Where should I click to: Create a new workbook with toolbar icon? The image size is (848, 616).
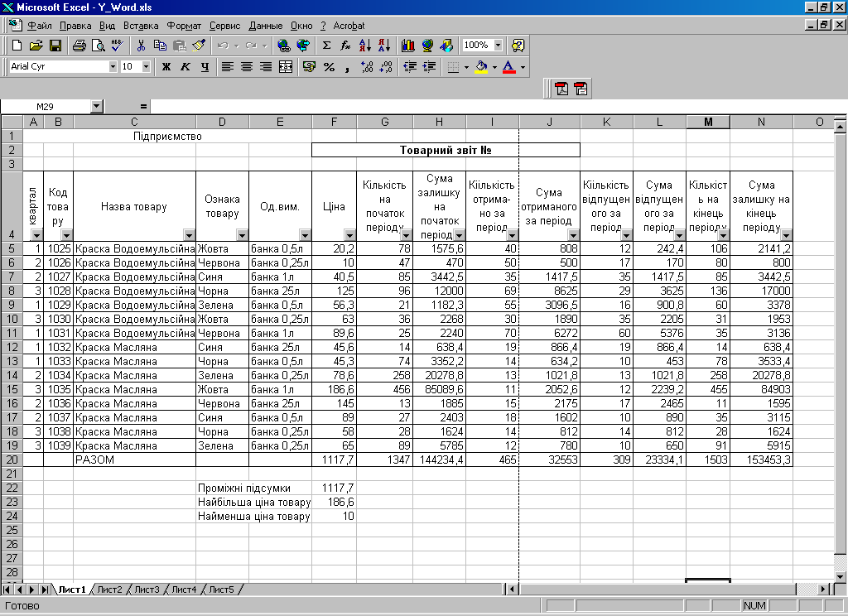tap(17, 46)
